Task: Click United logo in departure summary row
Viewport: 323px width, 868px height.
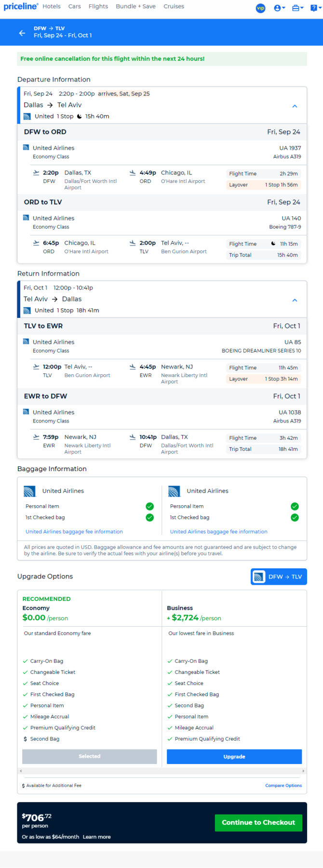Action: tap(27, 117)
